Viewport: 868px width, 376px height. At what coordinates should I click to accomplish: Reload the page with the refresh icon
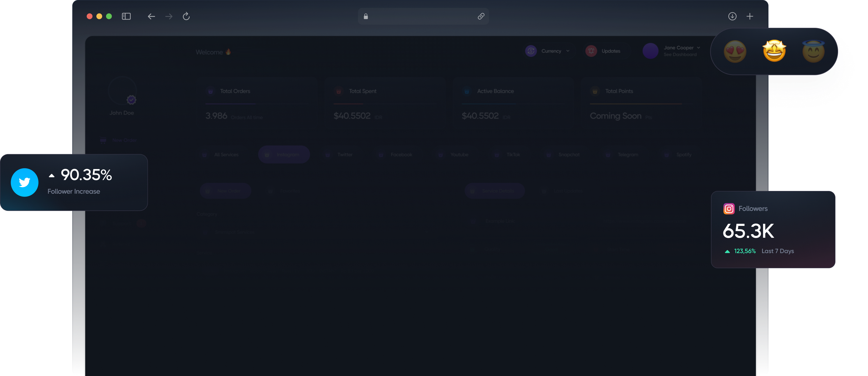[x=186, y=16]
